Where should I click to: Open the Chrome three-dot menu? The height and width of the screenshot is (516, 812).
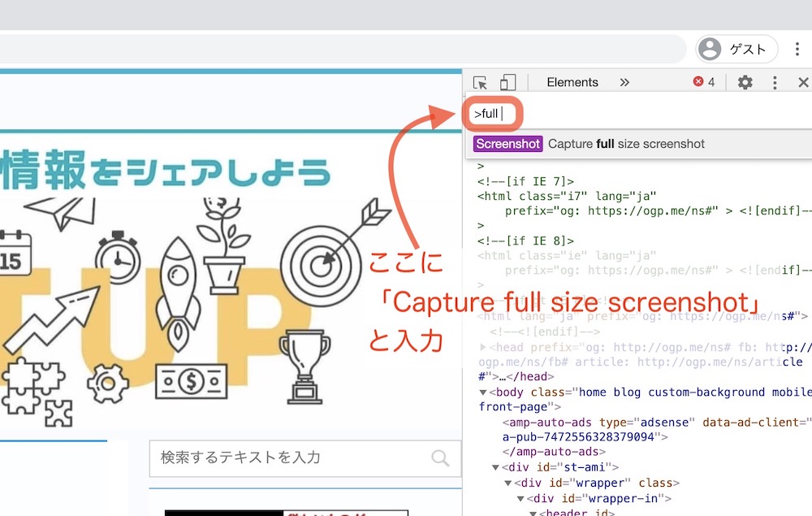click(x=797, y=50)
